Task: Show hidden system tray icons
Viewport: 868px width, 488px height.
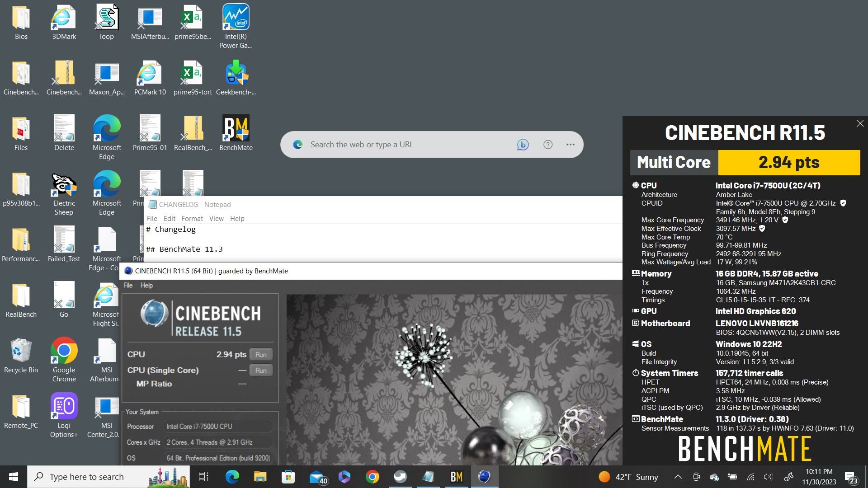Action: click(678, 477)
